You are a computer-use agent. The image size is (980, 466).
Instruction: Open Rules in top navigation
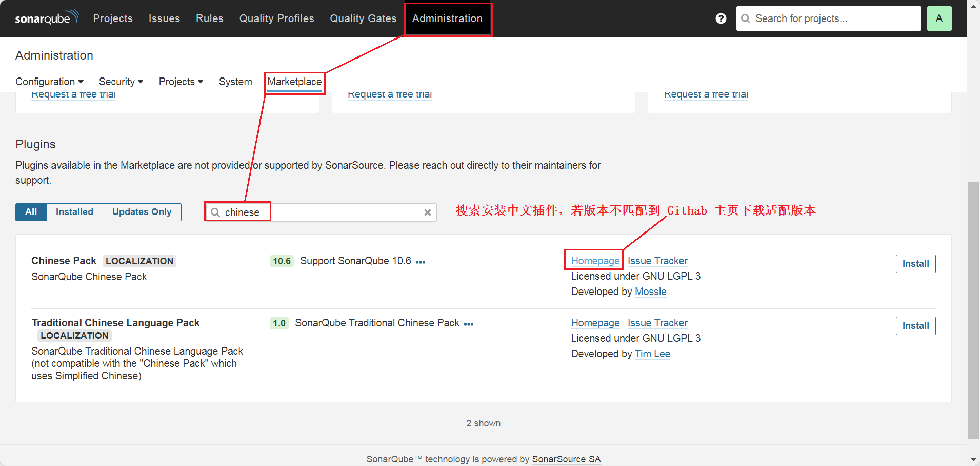tap(210, 18)
